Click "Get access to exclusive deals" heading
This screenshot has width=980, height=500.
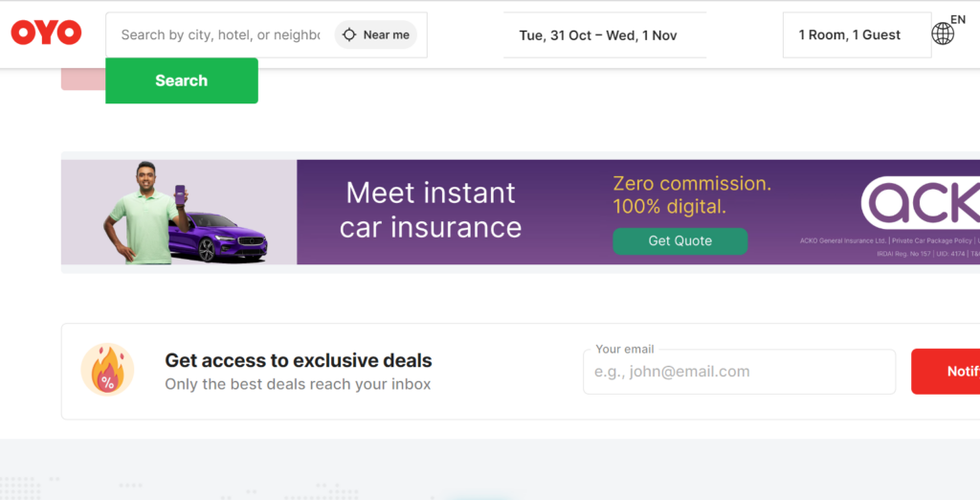299,360
